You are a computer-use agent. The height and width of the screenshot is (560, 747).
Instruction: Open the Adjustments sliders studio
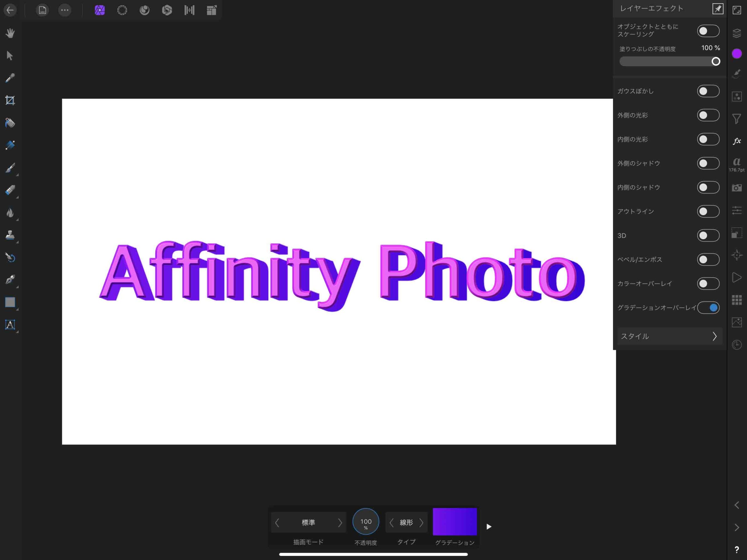(x=736, y=210)
